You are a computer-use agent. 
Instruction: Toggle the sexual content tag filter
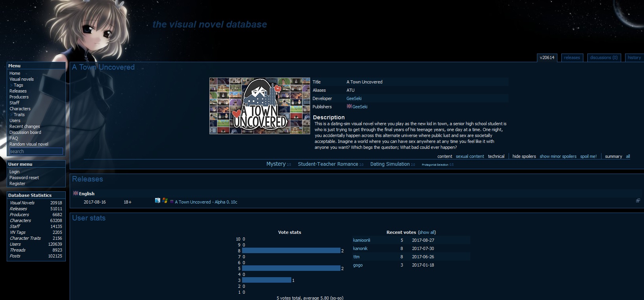[x=470, y=156]
